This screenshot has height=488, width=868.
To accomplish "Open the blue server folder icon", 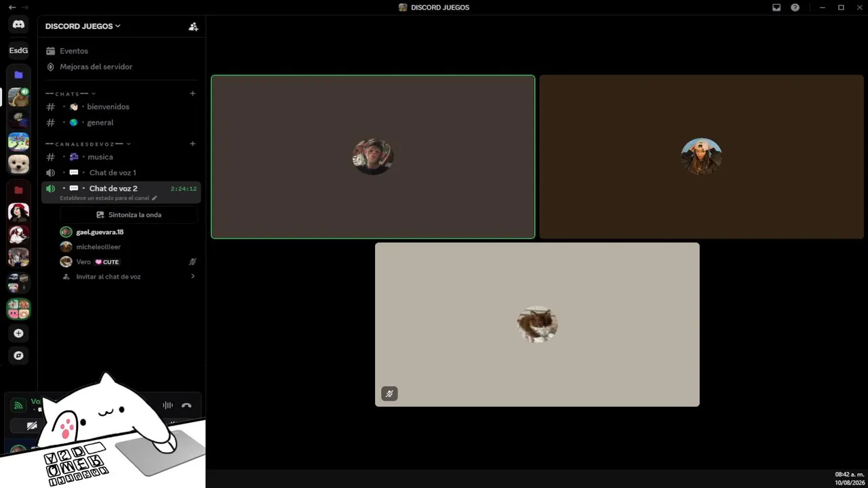I will [18, 75].
